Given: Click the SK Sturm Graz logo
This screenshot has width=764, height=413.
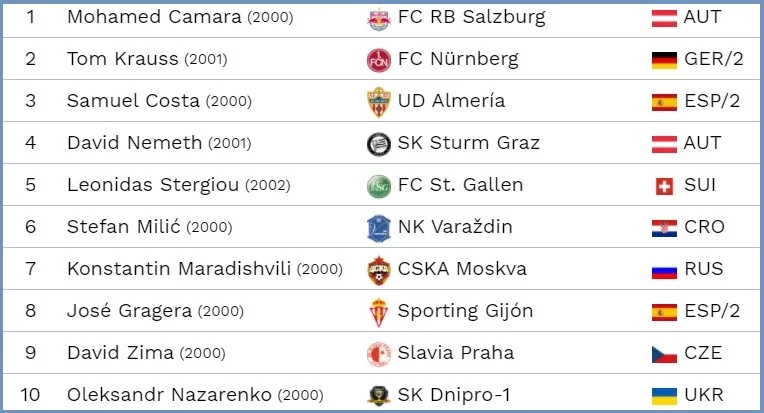Looking at the screenshot, I should [378, 144].
